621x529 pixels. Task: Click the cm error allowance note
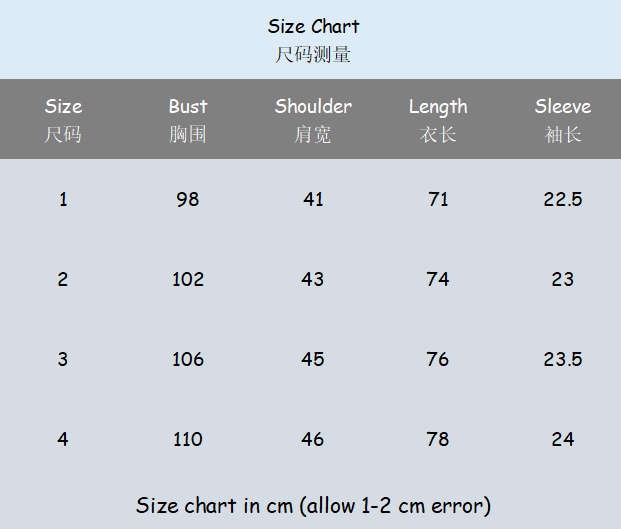[x=313, y=505]
